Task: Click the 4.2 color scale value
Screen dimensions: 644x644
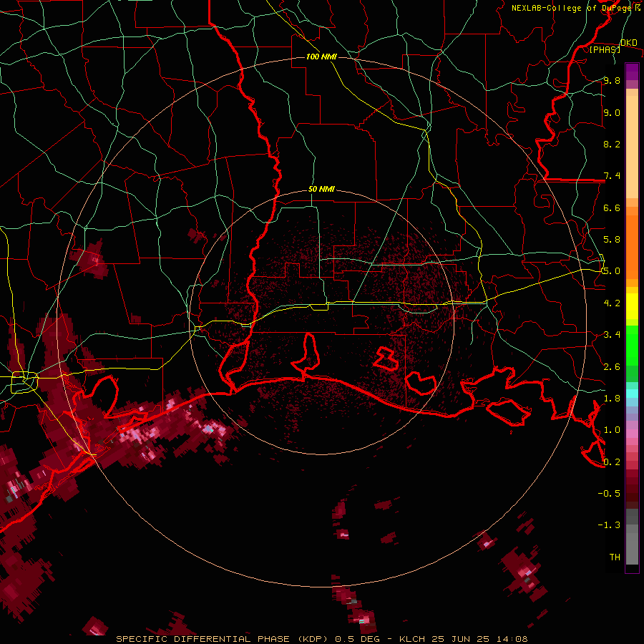Action: (612, 303)
